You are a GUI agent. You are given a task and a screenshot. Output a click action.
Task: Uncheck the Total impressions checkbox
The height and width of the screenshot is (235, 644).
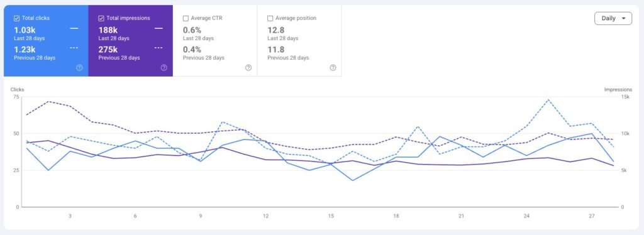(101, 18)
